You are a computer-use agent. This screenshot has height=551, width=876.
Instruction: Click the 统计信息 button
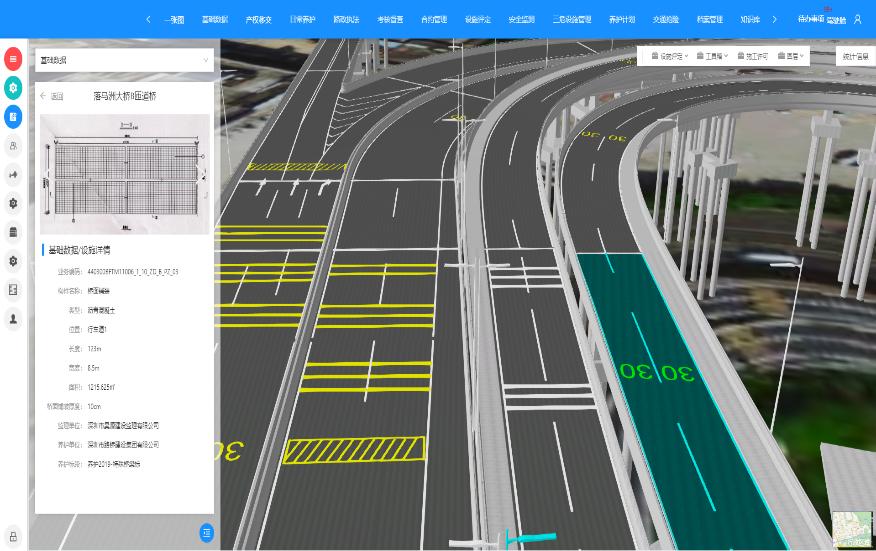coord(855,57)
